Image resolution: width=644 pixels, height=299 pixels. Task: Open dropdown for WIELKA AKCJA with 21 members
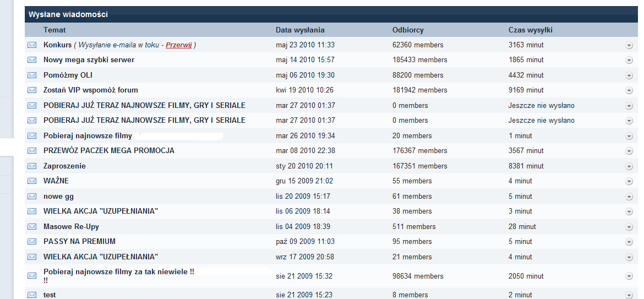629,257
